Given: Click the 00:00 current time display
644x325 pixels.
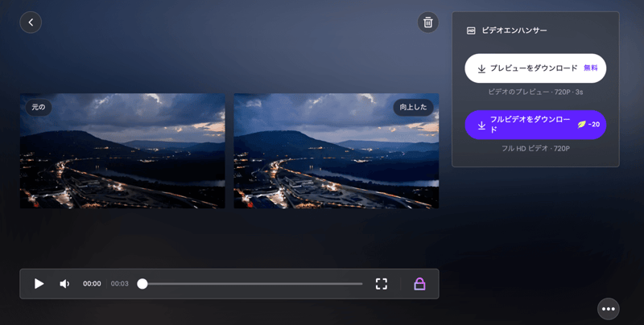Looking at the screenshot, I should click(92, 284).
